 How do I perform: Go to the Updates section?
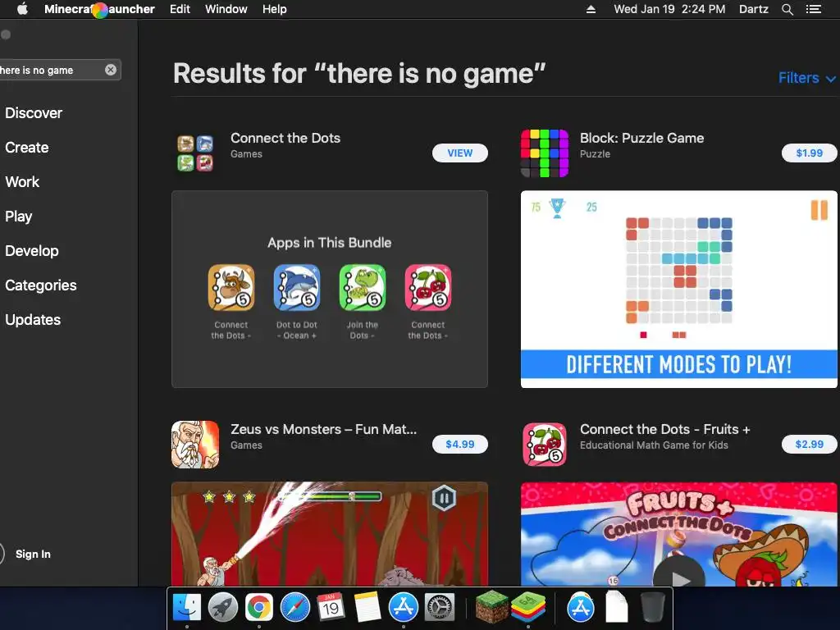pos(33,320)
